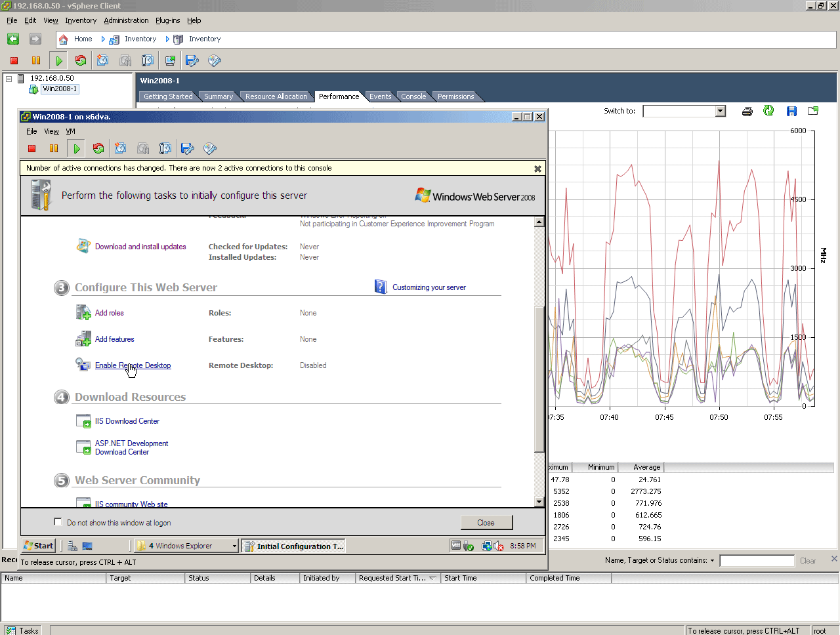The image size is (840, 635).
Task: Expand the Windows Explorer taskbar group dropdown
Action: pyautogui.click(x=234, y=546)
